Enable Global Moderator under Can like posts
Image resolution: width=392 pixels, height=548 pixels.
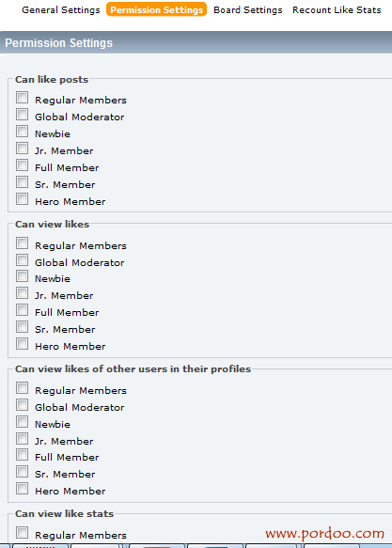[x=22, y=115]
